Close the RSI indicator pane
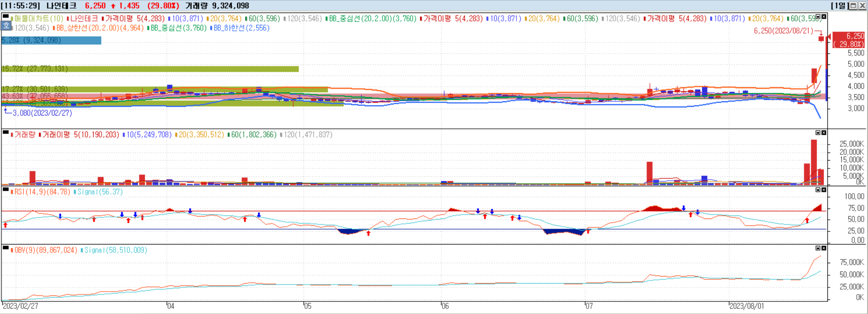The width and height of the screenshot is (868, 314). coord(824,190)
